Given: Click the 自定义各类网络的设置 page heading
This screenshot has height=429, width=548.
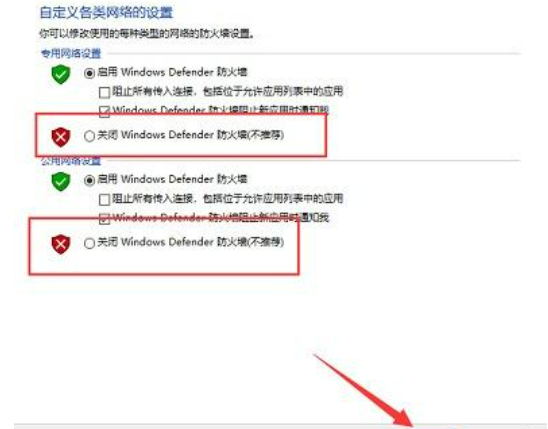Looking at the screenshot, I should point(106,13).
